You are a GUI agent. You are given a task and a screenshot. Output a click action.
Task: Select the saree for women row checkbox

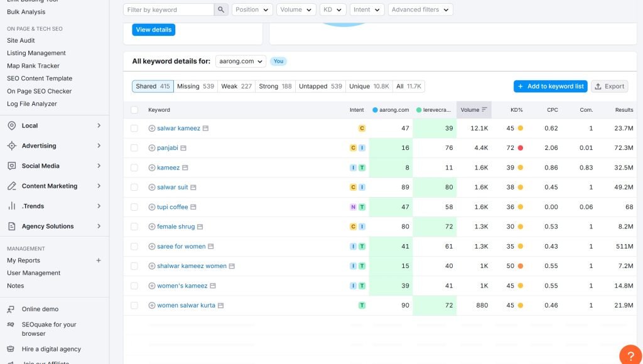pyautogui.click(x=134, y=247)
